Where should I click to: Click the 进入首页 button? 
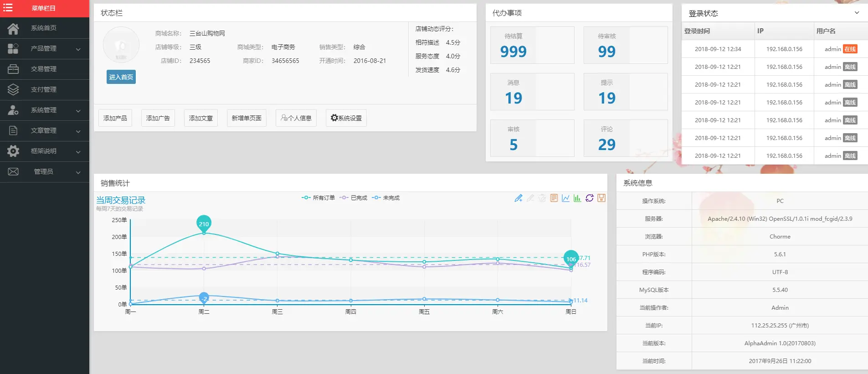[121, 77]
